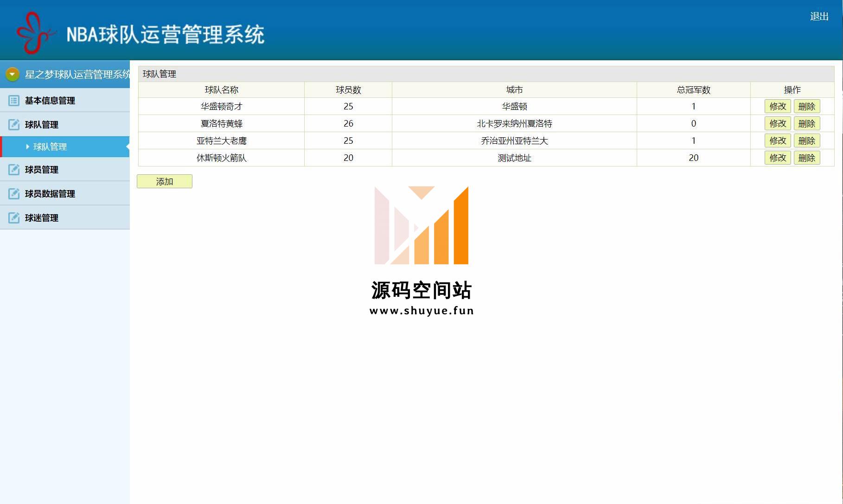This screenshot has height=504, width=843.
Task: Click the 球队名称 column header
Action: 221,89
